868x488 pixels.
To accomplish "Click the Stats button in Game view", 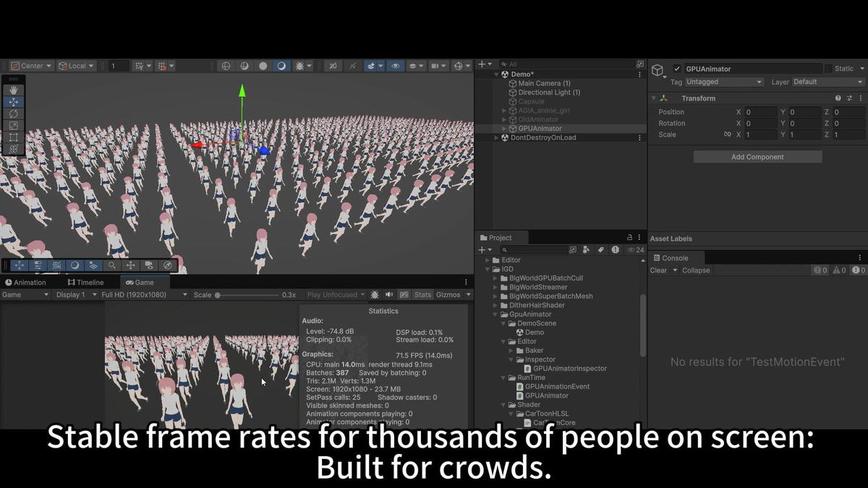I will point(422,295).
